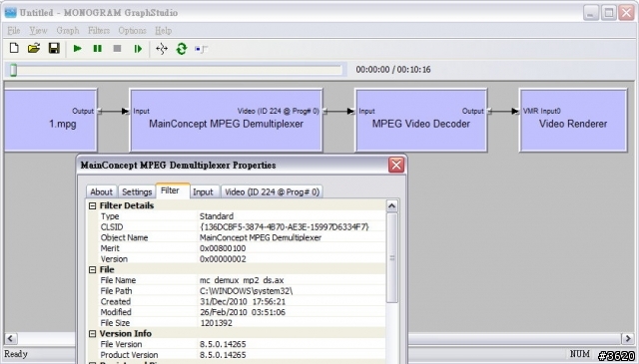Open the Graph menu
The width and height of the screenshot is (639, 364).
tap(68, 31)
